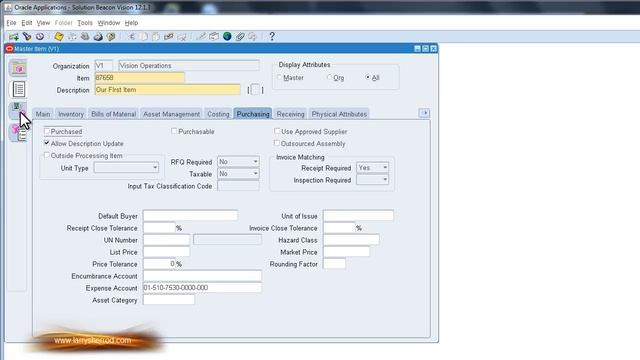Uncheck Allow Description Update

[47, 143]
